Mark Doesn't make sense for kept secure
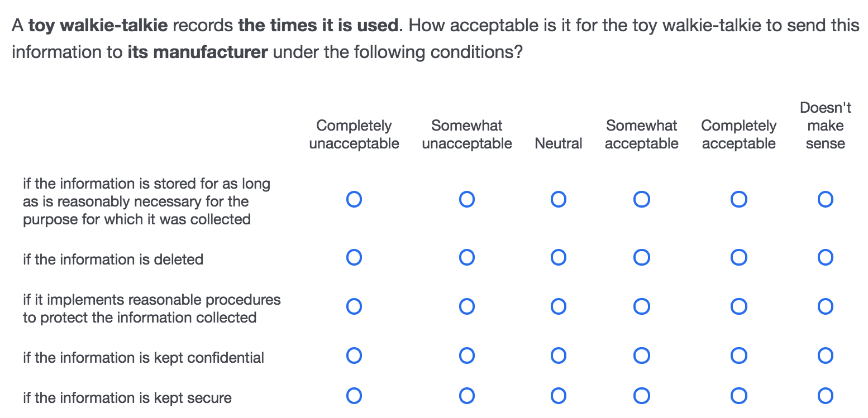Image resolution: width=868 pixels, height=418 pixels. pyautogui.click(x=825, y=396)
